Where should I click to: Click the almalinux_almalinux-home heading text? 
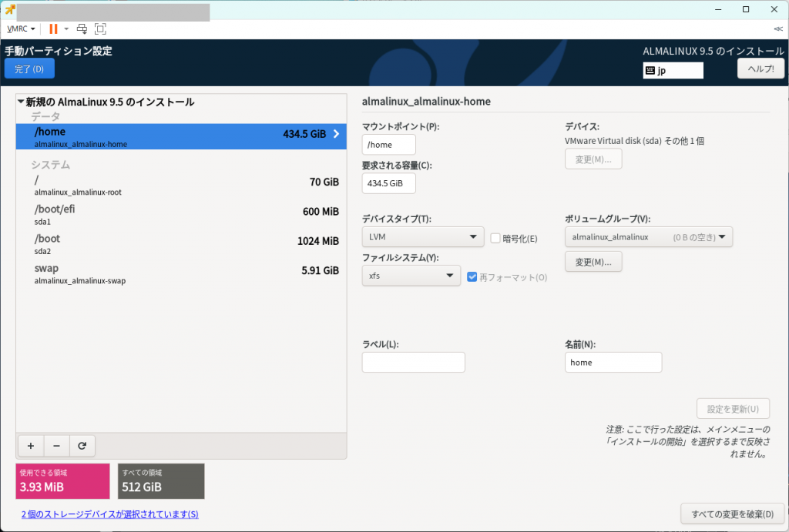[x=426, y=101]
